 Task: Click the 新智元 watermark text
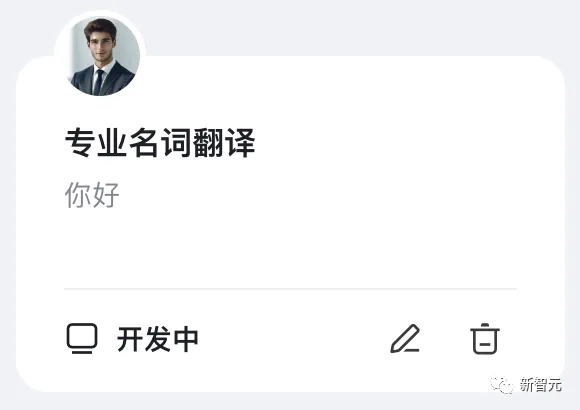(541, 385)
